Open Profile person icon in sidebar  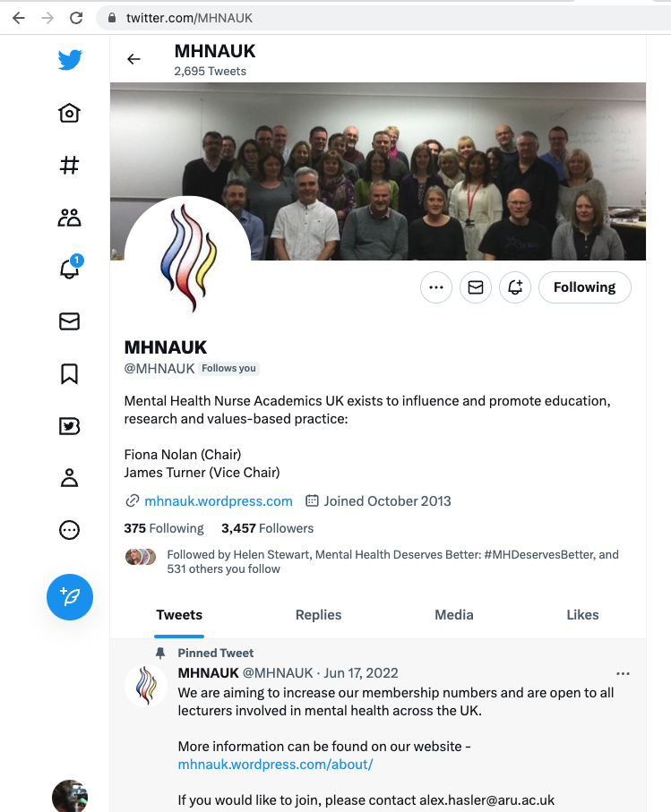70,478
